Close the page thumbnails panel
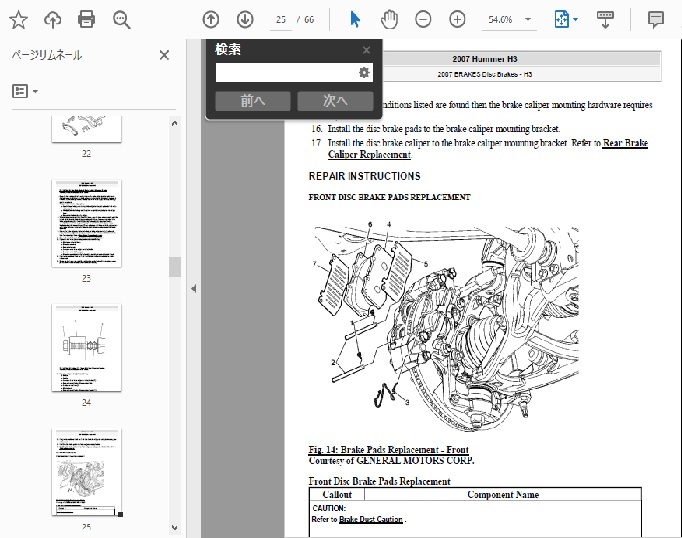 pos(164,55)
